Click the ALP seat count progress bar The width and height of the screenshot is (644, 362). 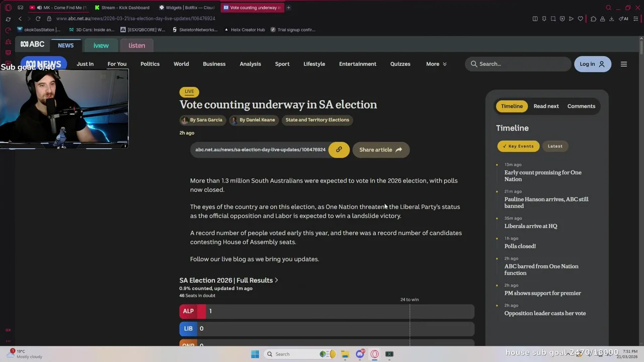coord(327,311)
